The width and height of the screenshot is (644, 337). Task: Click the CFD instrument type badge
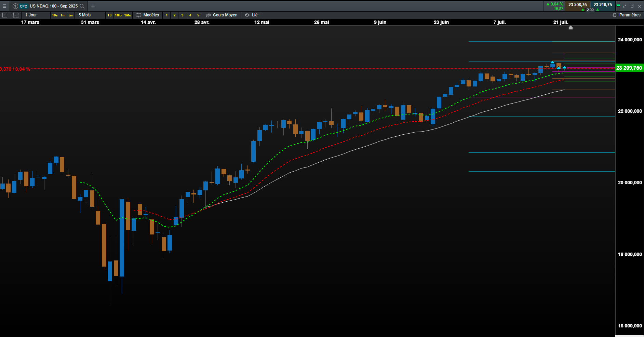[24, 6]
